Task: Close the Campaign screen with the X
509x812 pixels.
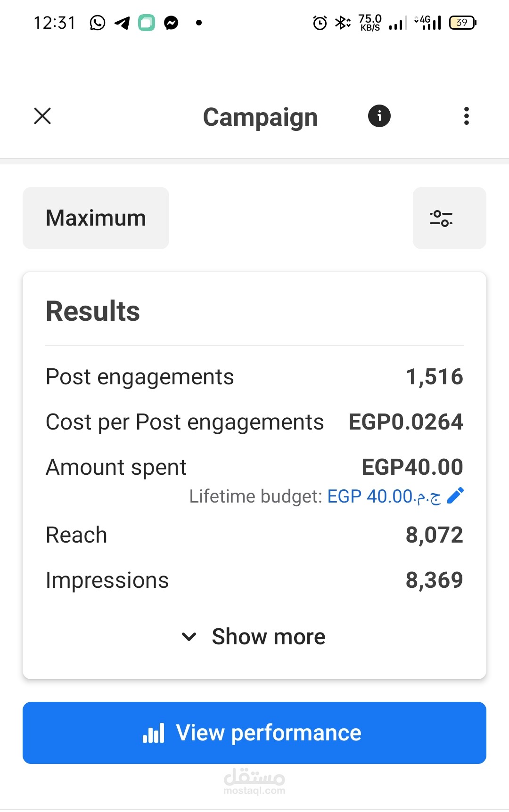Action: click(42, 116)
